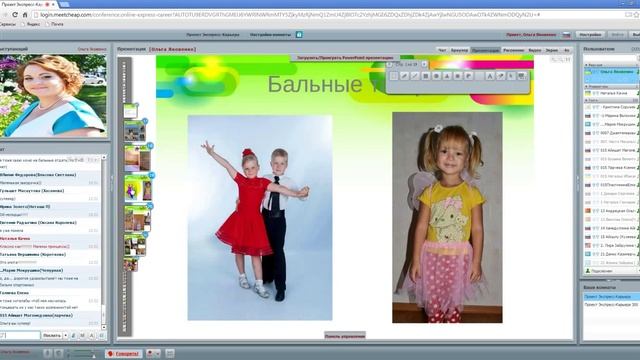Select the pencil drawing tool
The image size is (640, 360).
pos(404,76)
